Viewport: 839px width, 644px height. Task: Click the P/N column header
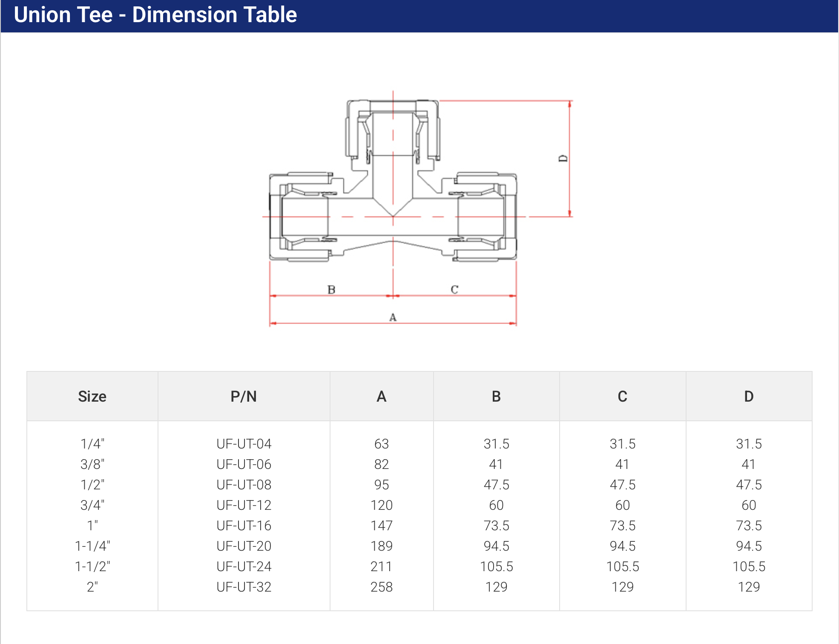click(244, 397)
